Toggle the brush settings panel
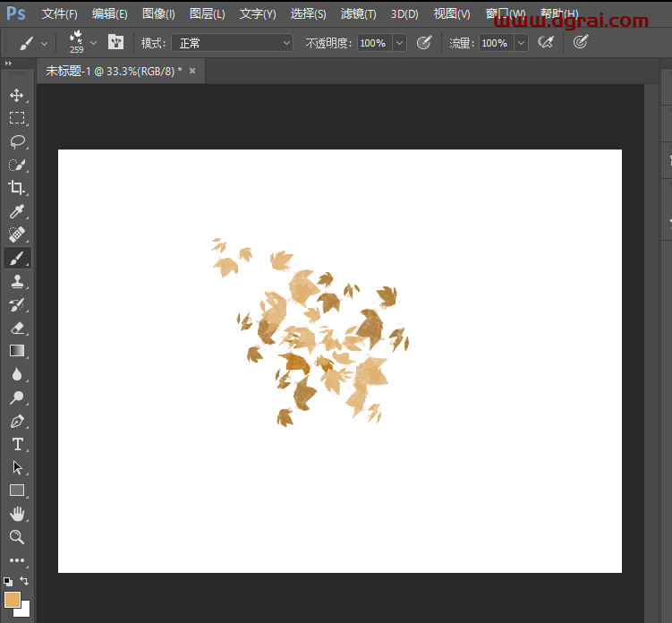The width and height of the screenshot is (672, 623). click(115, 42)
